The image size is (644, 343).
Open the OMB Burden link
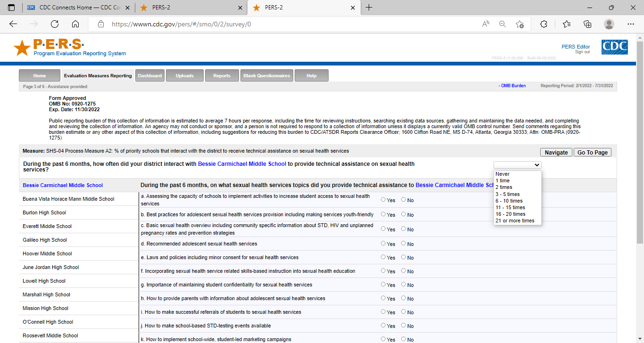click(x=513, y=86)
